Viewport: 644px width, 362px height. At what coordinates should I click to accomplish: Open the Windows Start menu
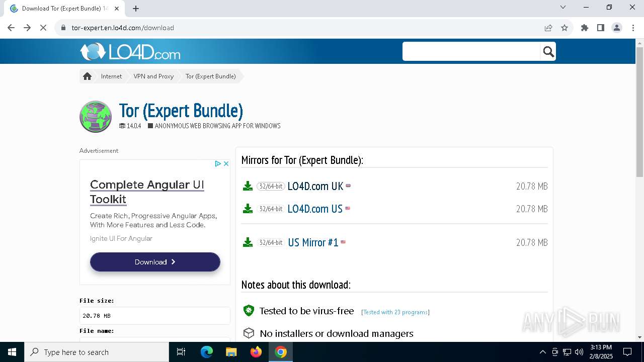coord(12,352)
